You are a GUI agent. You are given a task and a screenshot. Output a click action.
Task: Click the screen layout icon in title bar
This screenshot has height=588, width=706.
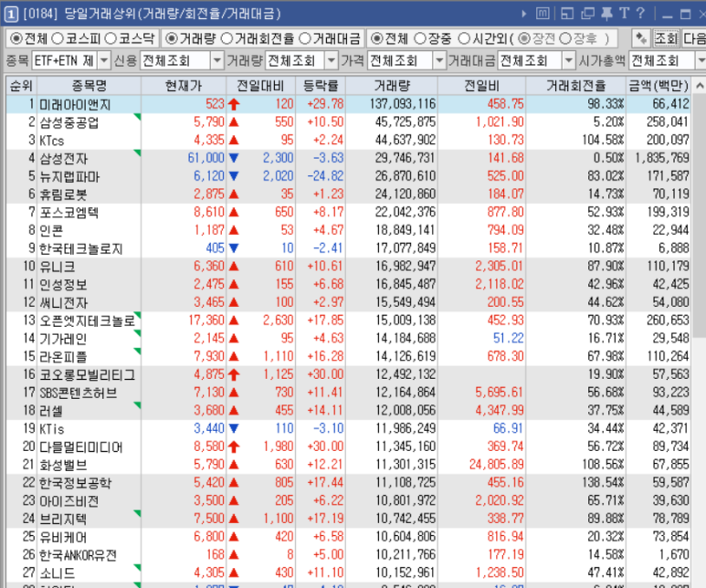567,14
